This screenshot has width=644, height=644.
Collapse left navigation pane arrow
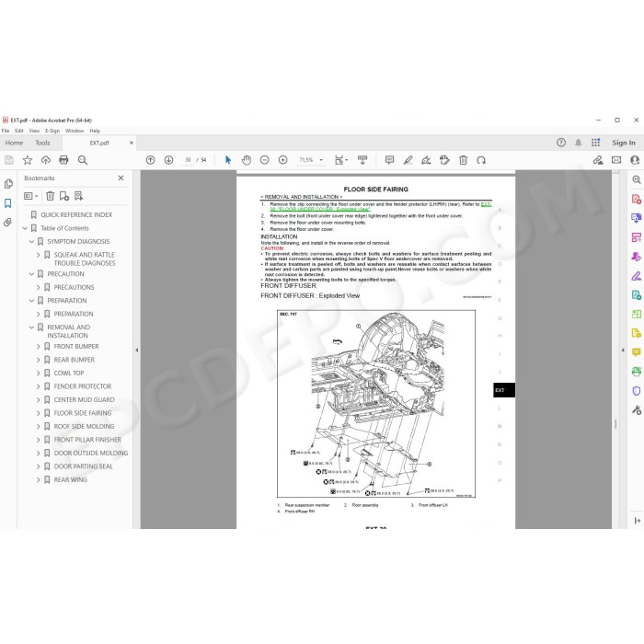click(x=137, y=351)
